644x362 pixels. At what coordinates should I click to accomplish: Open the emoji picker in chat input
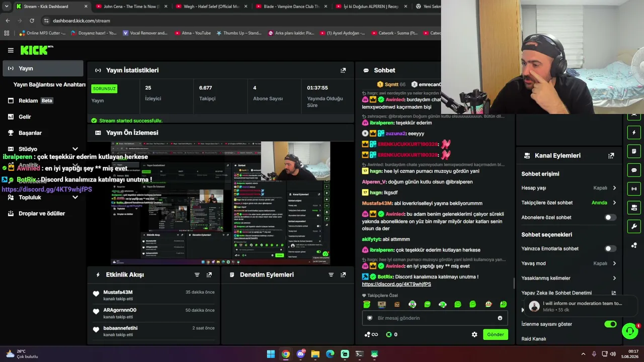tap(500, 318)
